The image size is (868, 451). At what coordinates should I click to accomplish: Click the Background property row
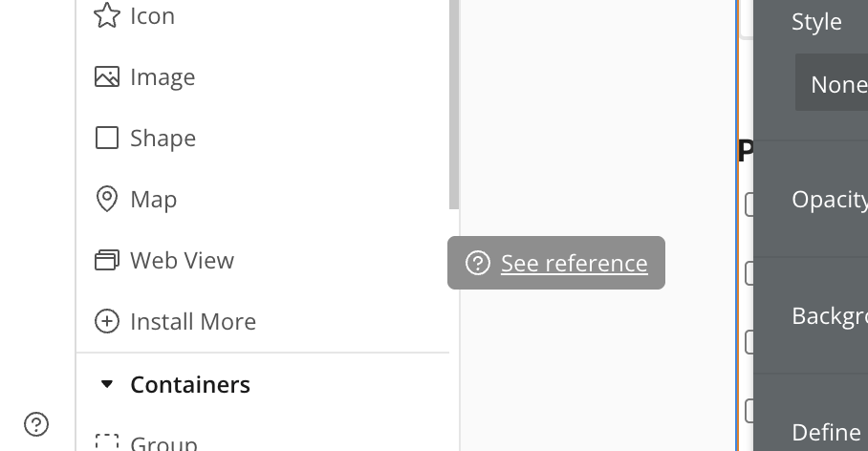[811, 315]
